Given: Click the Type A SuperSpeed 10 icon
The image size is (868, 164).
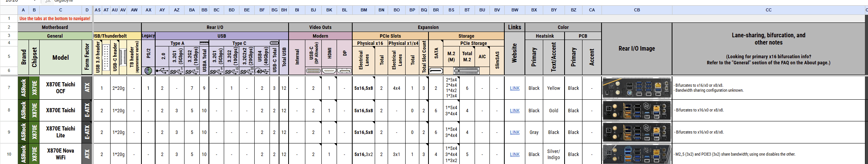Looking at the screenshot, I should click(192, 71).
